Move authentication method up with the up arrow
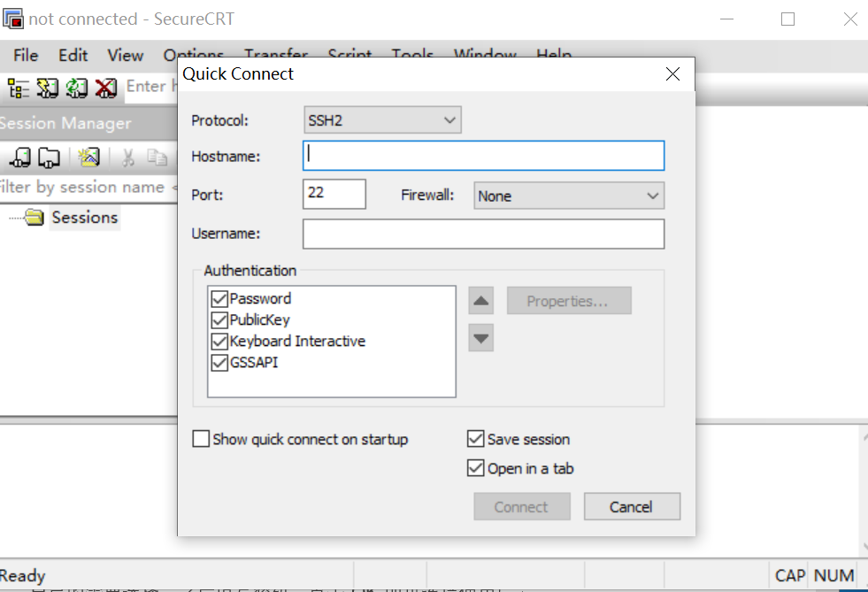The image size is (868, 592). (480, 301)
